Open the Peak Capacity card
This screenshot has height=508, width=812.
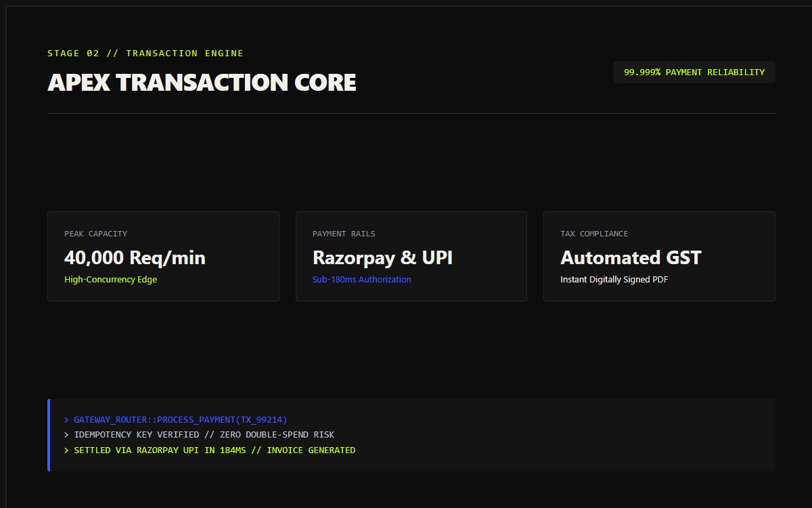coord(163,256)
